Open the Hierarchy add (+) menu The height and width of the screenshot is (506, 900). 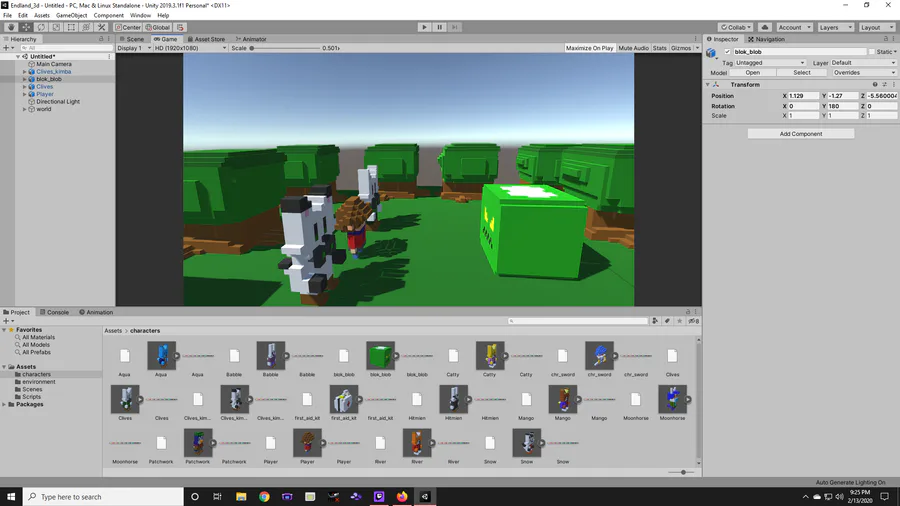point(8,48)
